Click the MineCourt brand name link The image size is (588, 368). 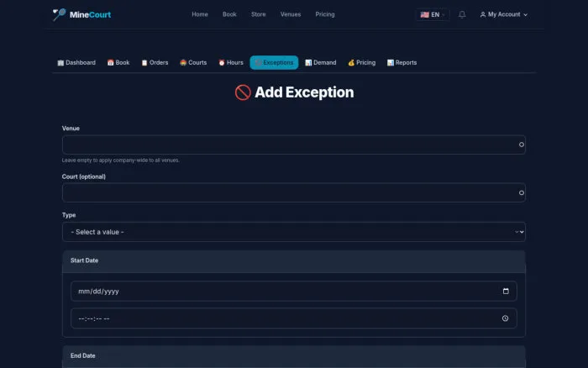click(x=90, y=14)
